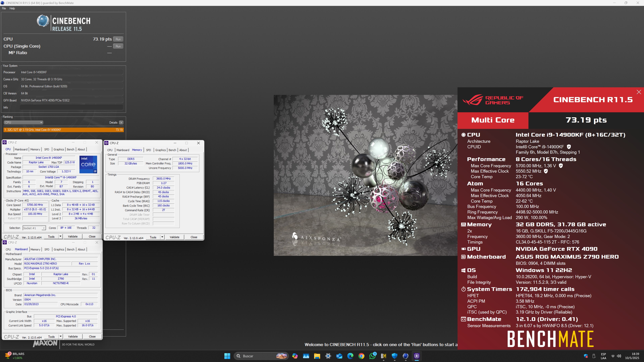
Task: Open Outlook from the taskbar
Action: point(339,356)
